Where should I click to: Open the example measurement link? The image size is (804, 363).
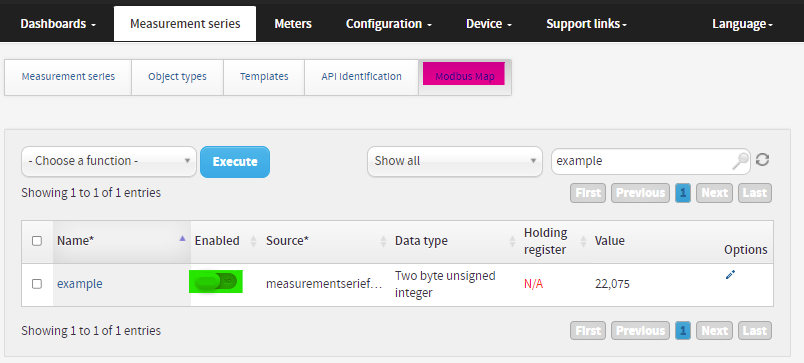pyautogui.click(x=79, y=284)
